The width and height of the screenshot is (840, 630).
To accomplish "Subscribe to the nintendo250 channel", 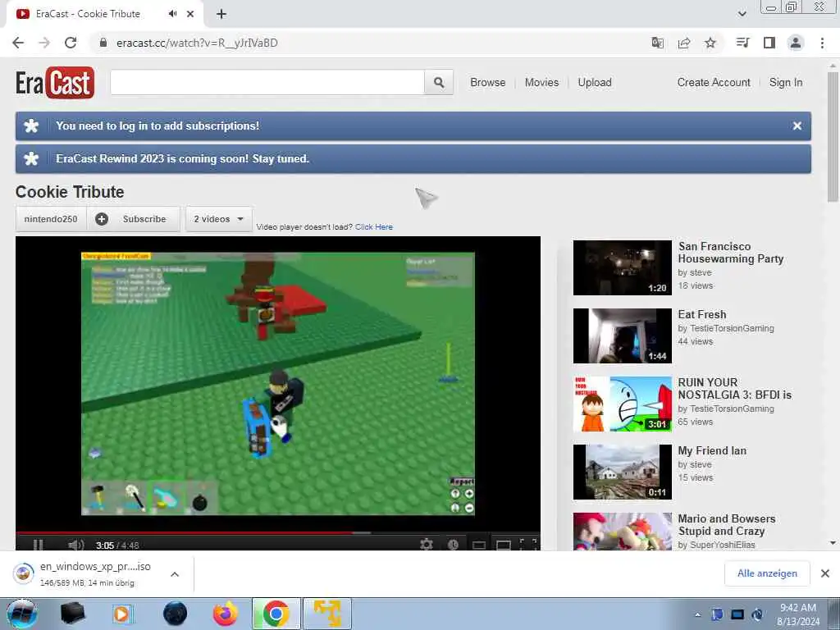I will tap(134, 219).
